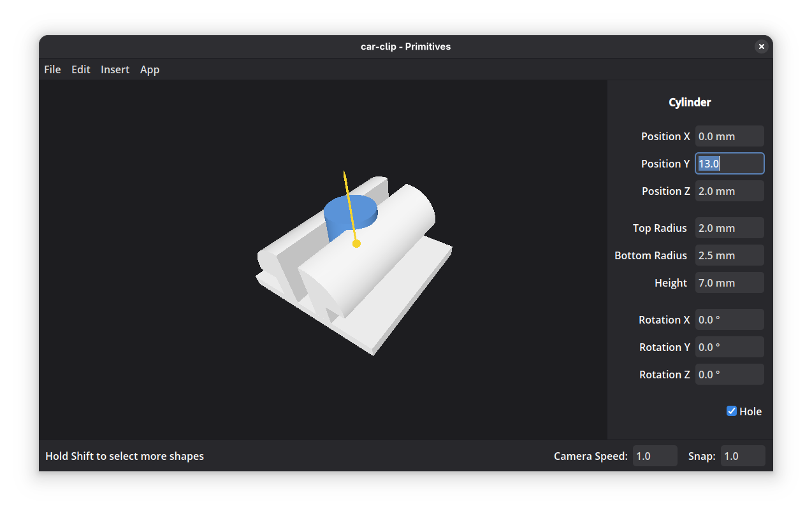Click the Cylinder panel heading

690,103
